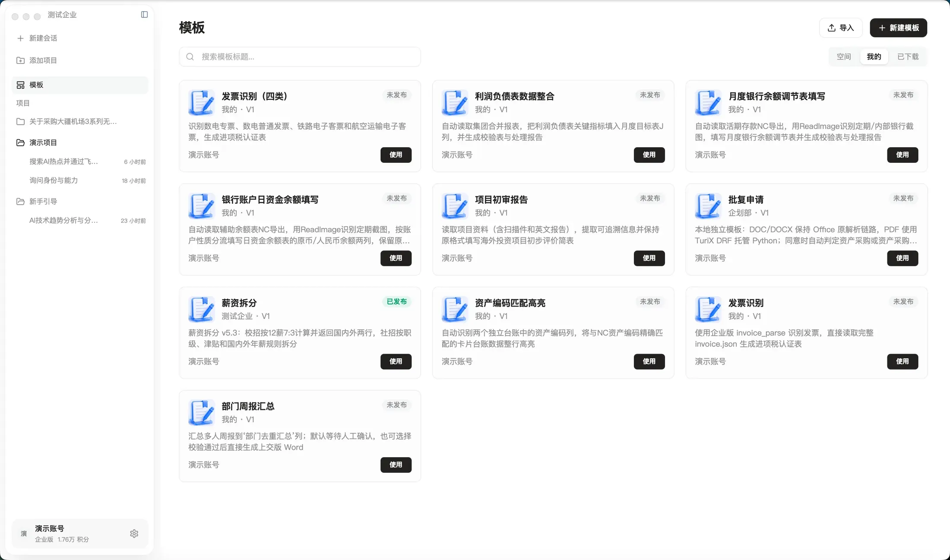Click the 批复申请 template icon

[x=708, y=206]
